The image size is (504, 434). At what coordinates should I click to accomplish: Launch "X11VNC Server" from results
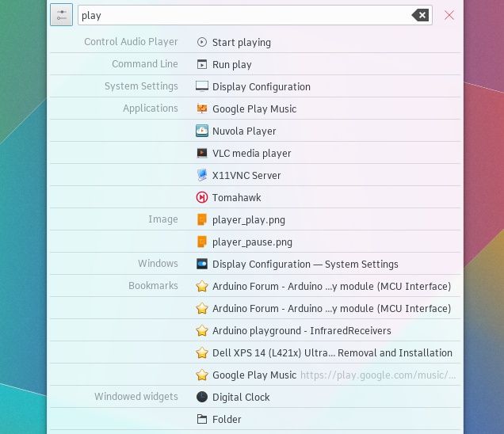(246, 175)
